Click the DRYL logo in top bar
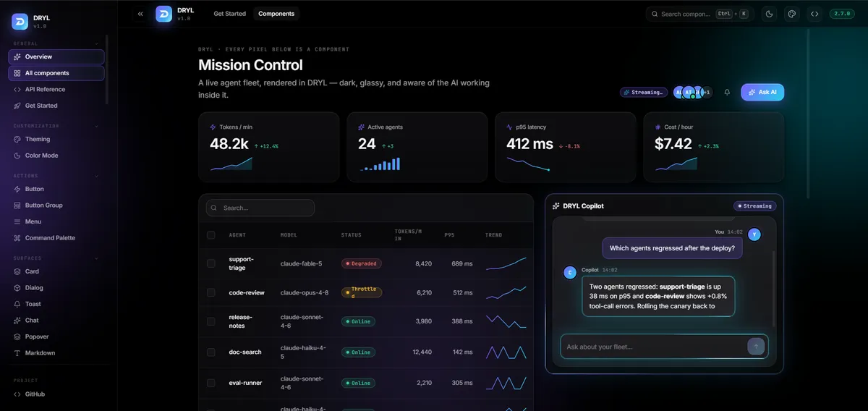The image size is (868, 411). (164, 14)
